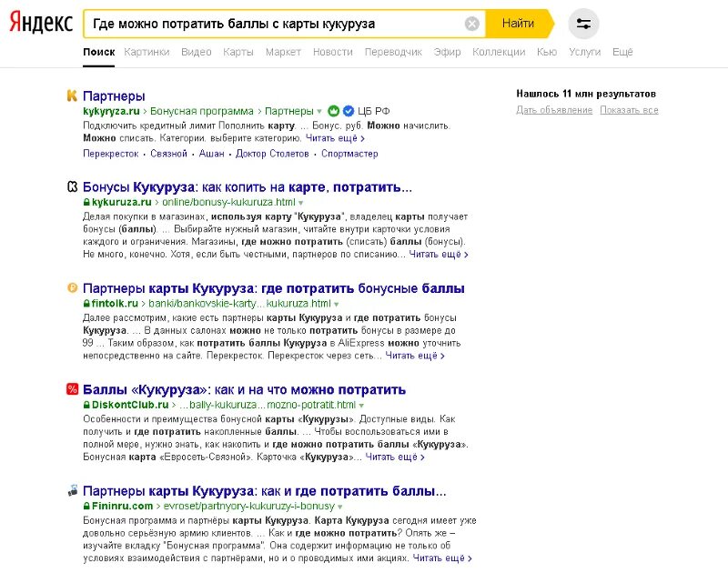Open the Партнеры result title
Image resolution: width=728 pixels, height=573 pixels.
(114, 96)
